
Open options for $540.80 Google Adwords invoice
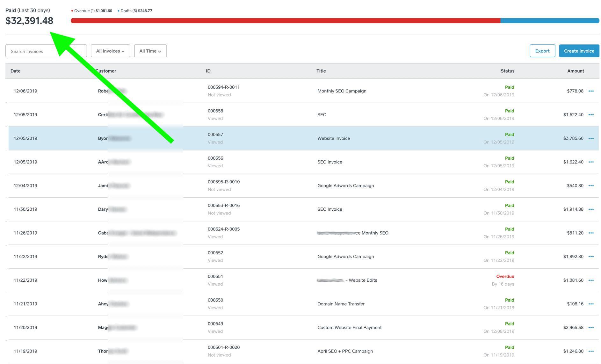tap(591, 186)
